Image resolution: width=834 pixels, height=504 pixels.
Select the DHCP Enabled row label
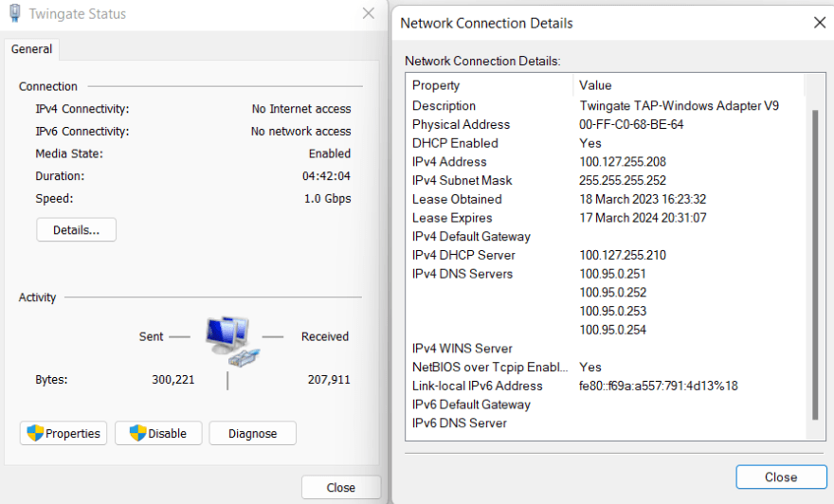(455, 143)
